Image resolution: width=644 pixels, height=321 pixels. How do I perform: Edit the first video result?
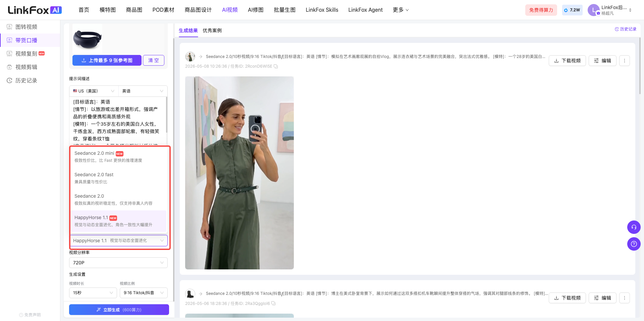[x=602, y=61]
